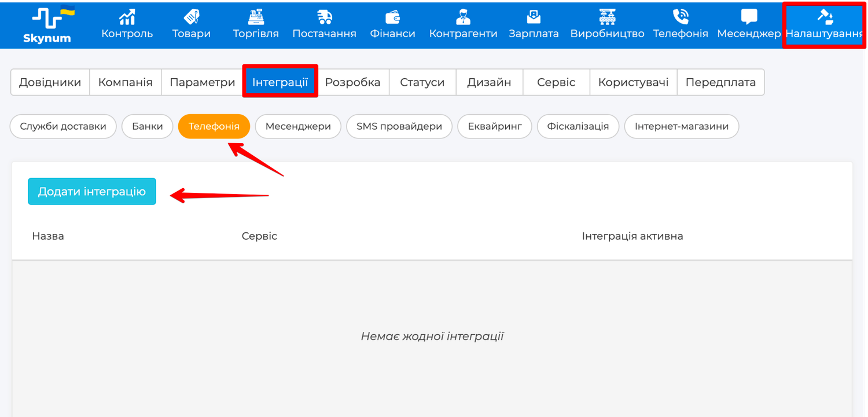Switch to the Довідники tab
Screen dimensions: 868x417
[x=50, y=82]
